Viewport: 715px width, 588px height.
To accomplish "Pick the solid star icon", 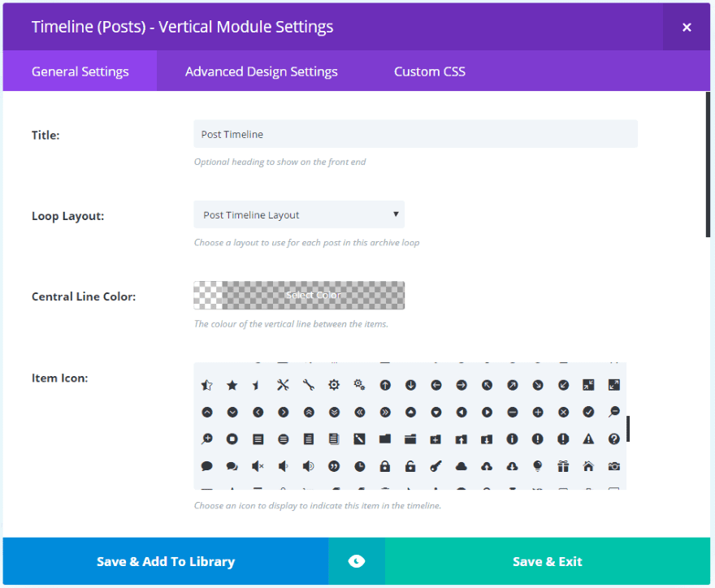I will tap(232, 385).
